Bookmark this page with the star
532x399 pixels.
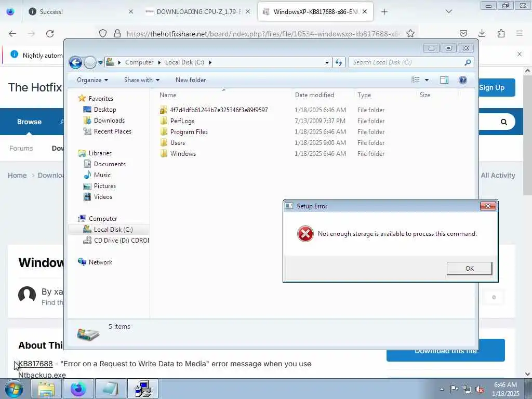410,33
